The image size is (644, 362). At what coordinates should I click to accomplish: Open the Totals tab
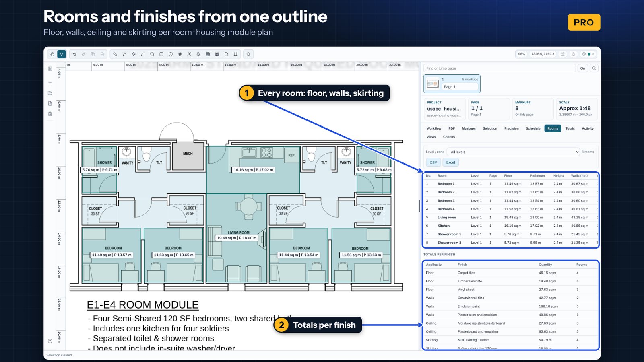pyautogui.click(x=570, y=128)
